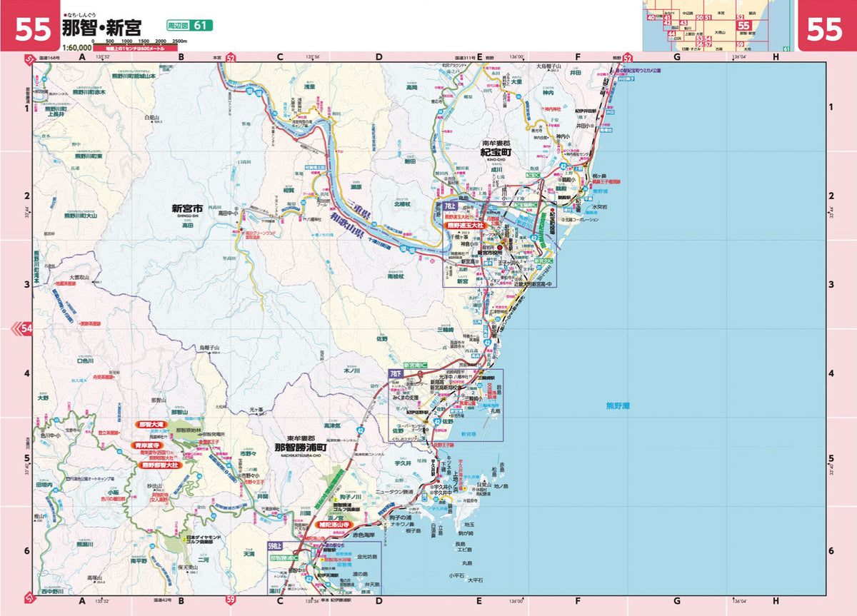Click the 妙法山 mountain label
Viewport: 857px width, 616px height.
[155, 485]
